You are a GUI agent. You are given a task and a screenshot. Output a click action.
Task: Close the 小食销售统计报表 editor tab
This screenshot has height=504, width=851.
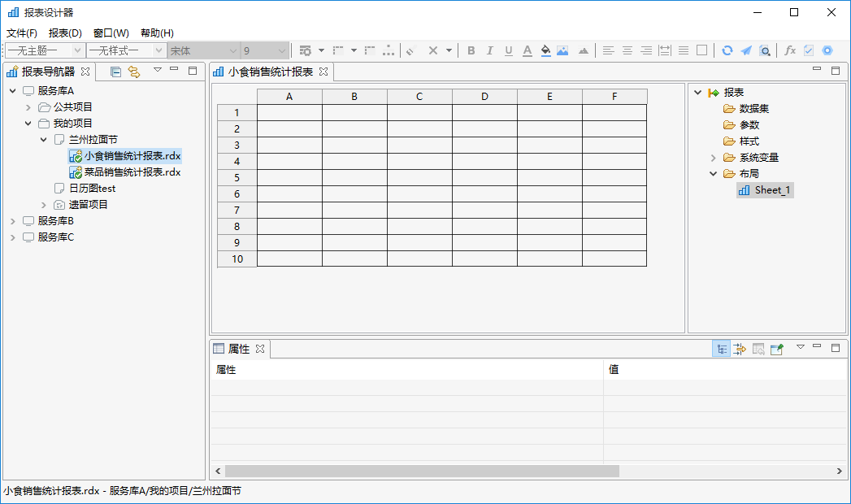(323, 72)
